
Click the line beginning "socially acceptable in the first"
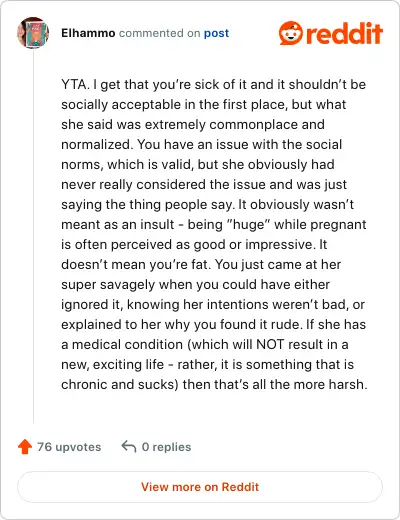click(x=203, y=105)
